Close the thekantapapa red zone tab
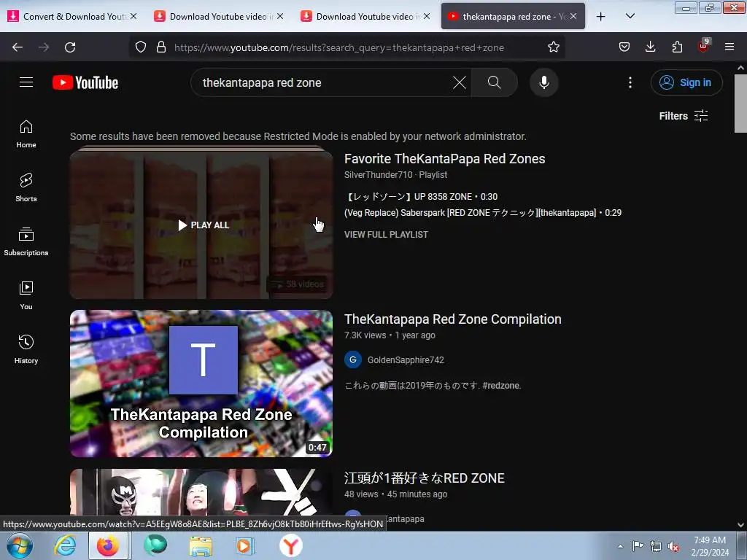Image resolution: width=747 pixels, height=560 pixels. [573, 16]
